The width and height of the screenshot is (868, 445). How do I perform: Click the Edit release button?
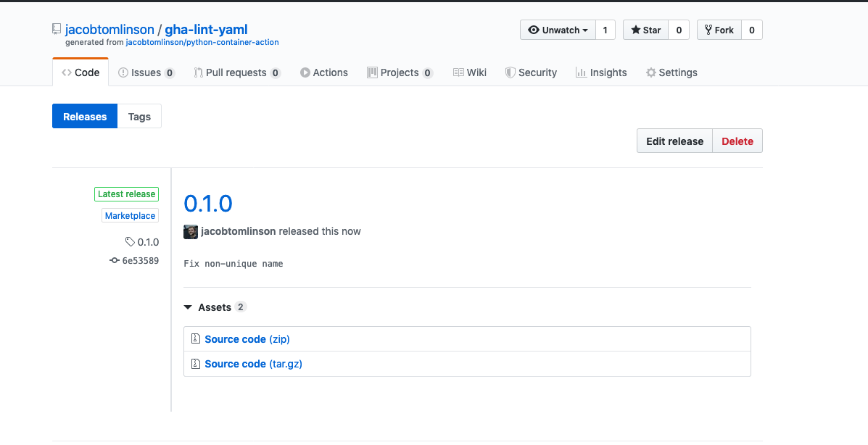[674, 141]
